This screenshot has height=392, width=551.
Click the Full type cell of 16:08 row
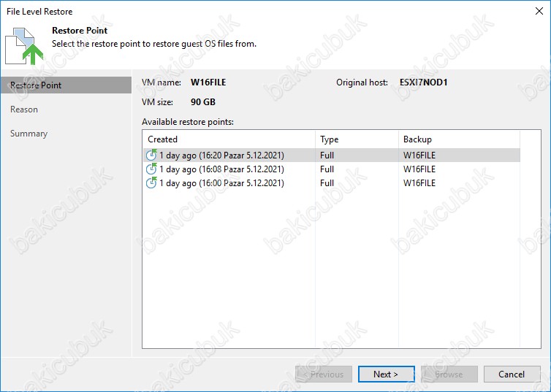(327, 169)
